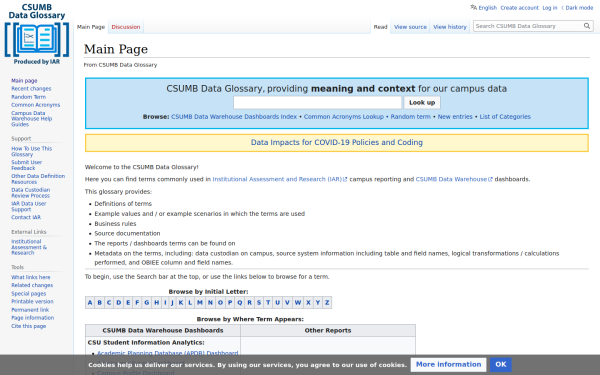
Task: Open IAR Data User Support
Action: [28, 207]
